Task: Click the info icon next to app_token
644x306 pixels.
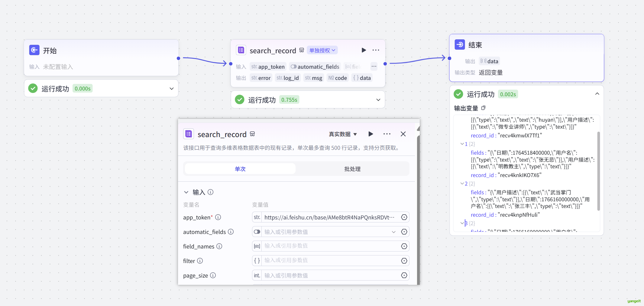Action: [x=218, y=217]
